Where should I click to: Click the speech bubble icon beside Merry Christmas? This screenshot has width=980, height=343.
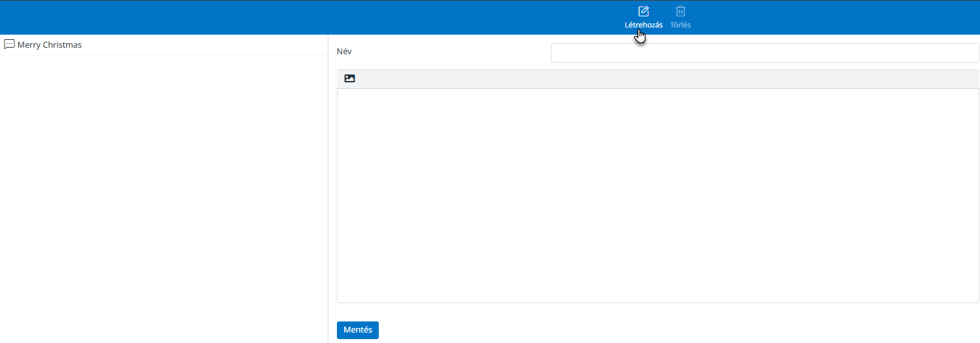tap(9, 44)
